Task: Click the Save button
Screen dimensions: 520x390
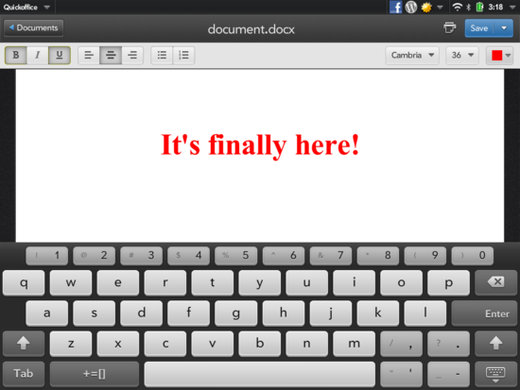Action: 479,28
